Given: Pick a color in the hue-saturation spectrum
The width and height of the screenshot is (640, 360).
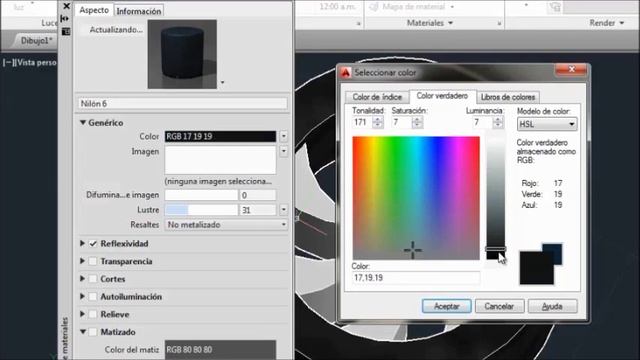Looking at the screenshot, I should pos(416,198).
